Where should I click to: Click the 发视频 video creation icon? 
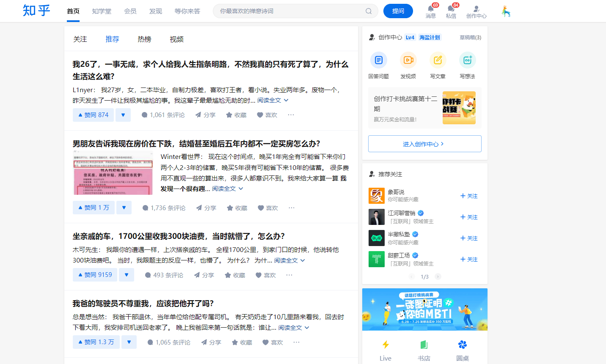tap(408, 60)
